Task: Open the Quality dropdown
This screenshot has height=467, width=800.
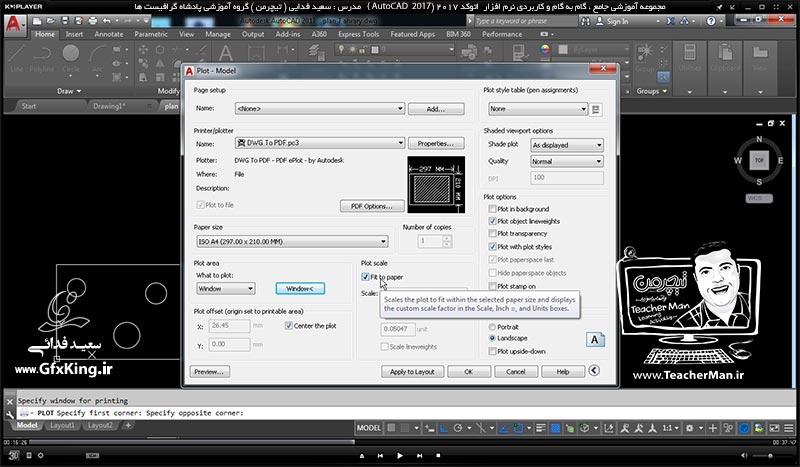Action: point(567,161)
